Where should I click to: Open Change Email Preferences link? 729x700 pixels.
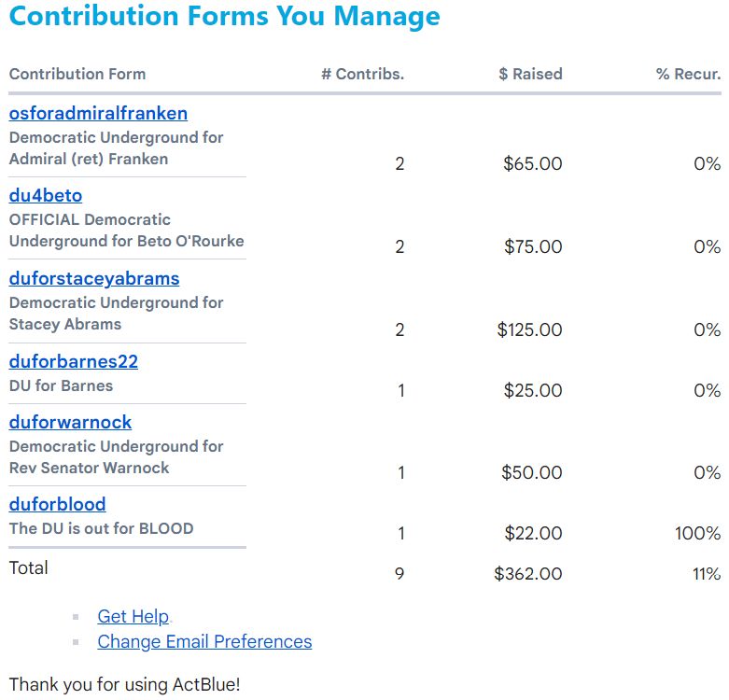pos(204,641)
